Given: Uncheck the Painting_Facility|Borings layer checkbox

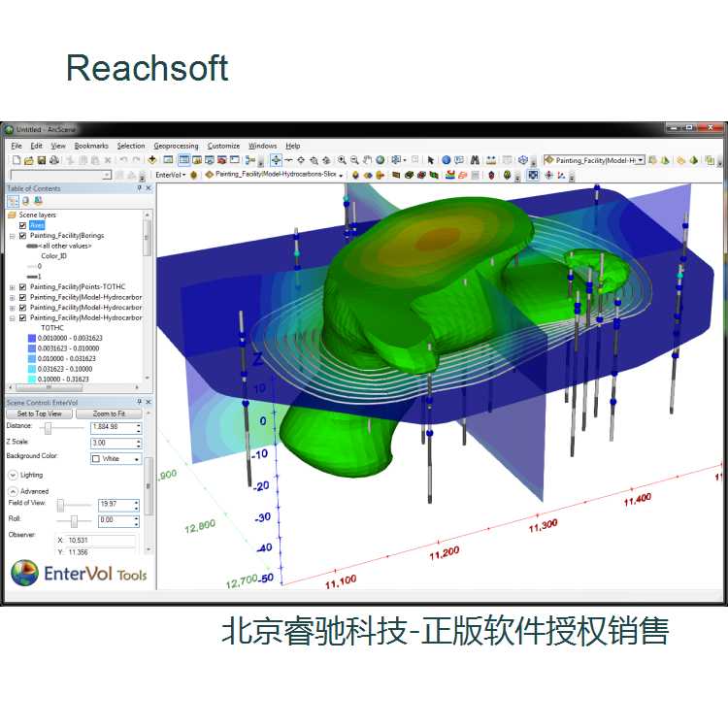Looking at the screenshot, I should pyautogui.click(x=22, y=236).
